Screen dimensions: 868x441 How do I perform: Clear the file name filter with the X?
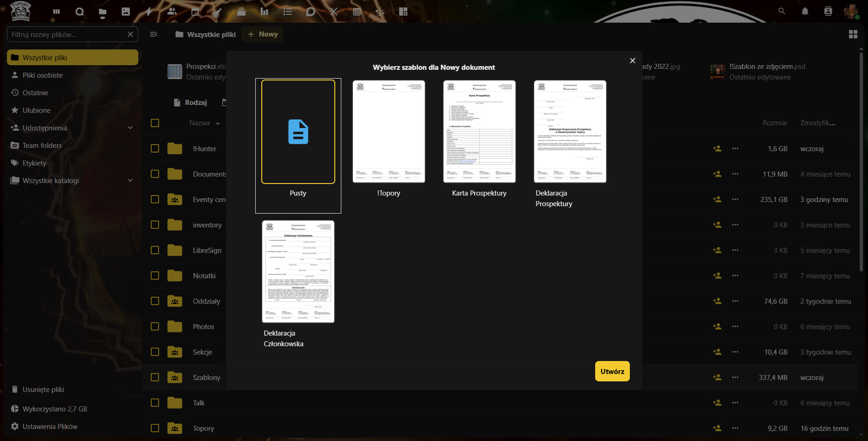(130, 34)
